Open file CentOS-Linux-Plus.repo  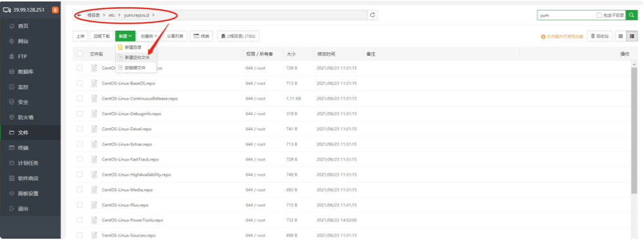[x=125, y=205]
